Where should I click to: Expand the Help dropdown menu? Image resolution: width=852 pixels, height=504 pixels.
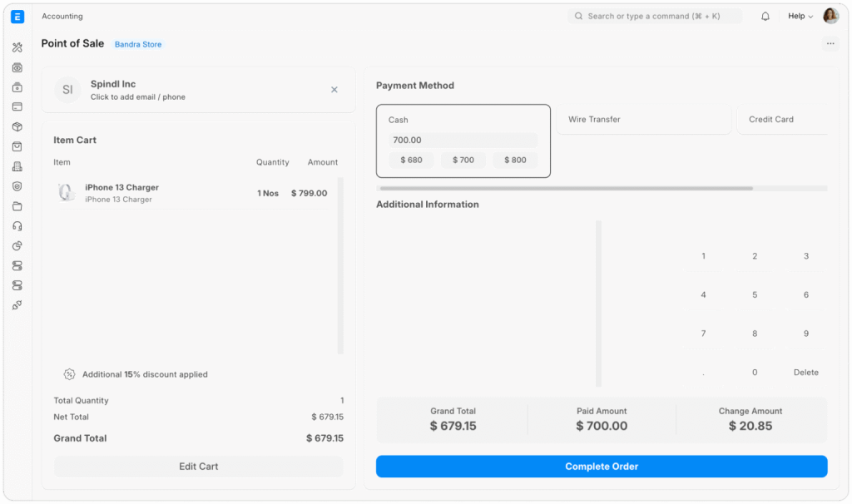(x=800, y=17)
